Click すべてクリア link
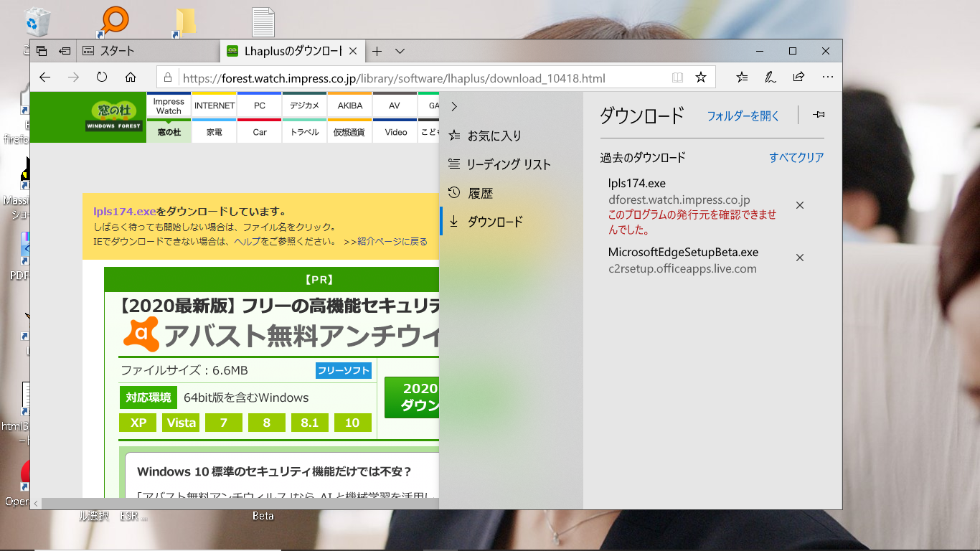This screenshot has height=551, width=980. point(796,157)
